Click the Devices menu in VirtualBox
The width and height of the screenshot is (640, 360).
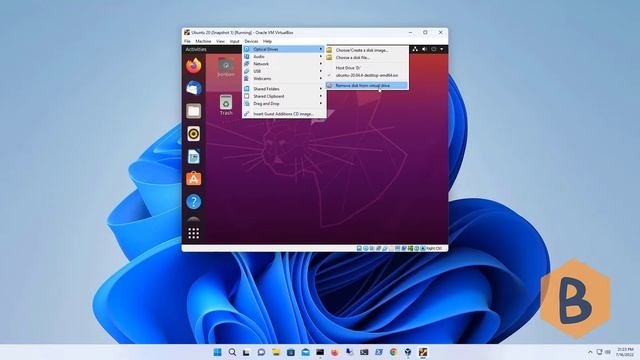click(x=251, y=41)
